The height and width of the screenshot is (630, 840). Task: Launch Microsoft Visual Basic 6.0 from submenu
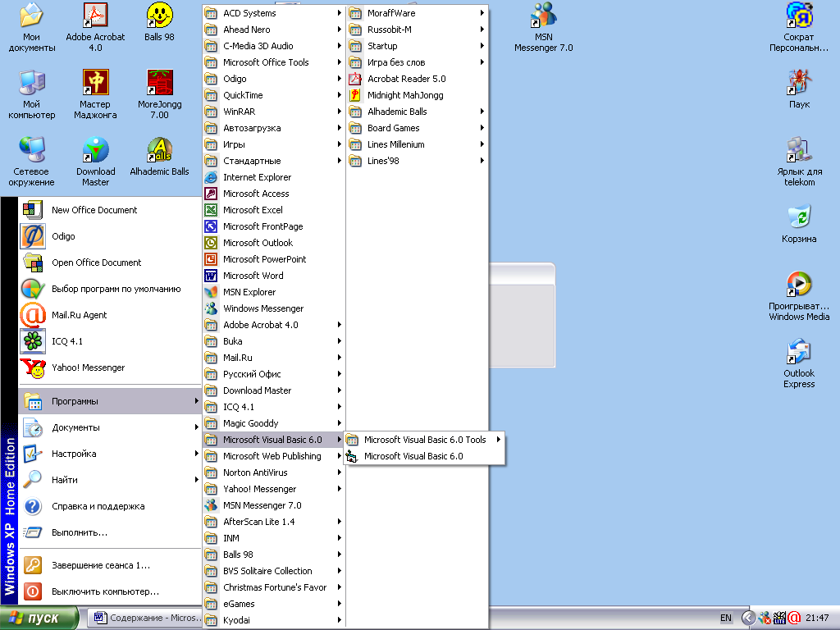[424, 456]
